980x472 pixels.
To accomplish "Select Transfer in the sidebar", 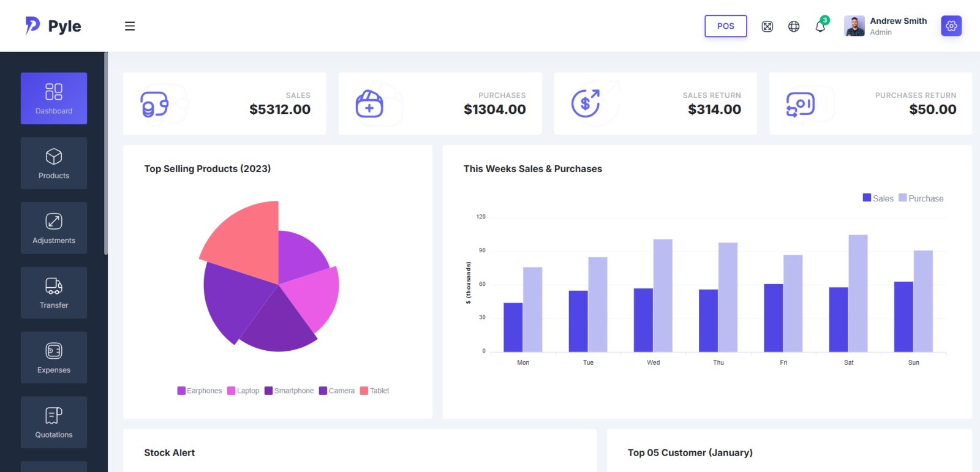I will pyautogui.click(x=54, y=293).
